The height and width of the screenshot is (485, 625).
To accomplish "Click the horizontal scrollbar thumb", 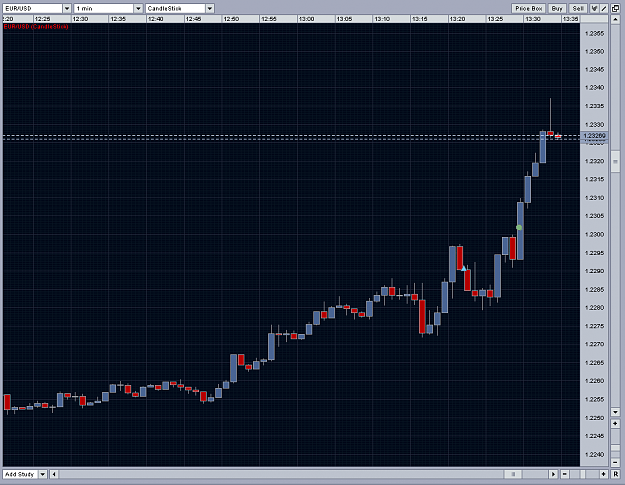I will coord(513,474).
